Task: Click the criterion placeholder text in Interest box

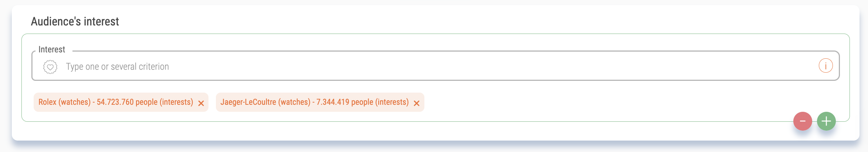Action: [x=118, y=67]
